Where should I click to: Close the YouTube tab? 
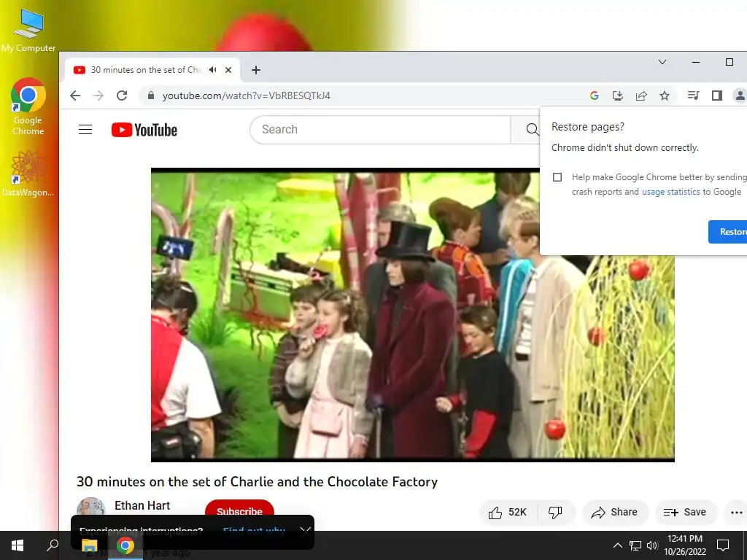(x=228, y=70)
